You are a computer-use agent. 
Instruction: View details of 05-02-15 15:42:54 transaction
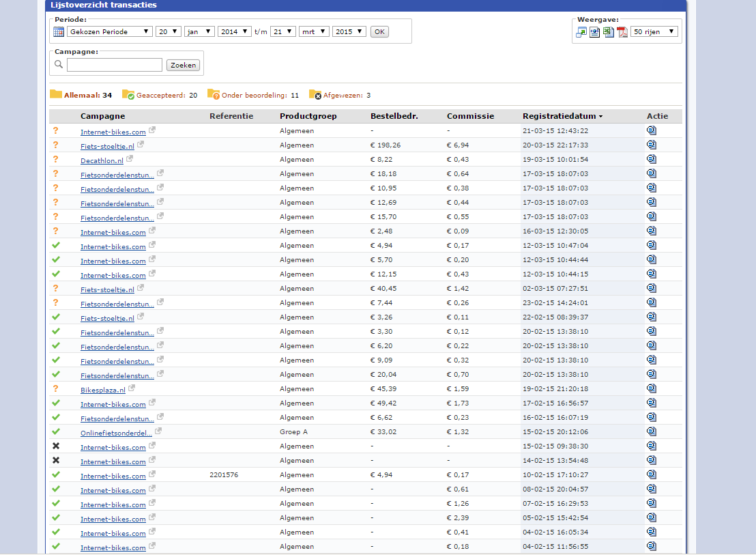coord(652,518)
